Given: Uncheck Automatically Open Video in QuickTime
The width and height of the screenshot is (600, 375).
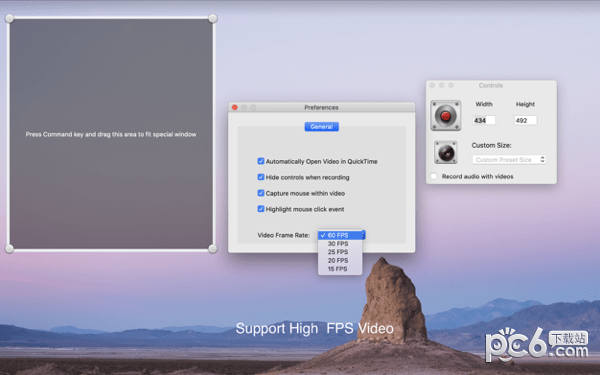Looking at the screenshot, I should (261, 161).
